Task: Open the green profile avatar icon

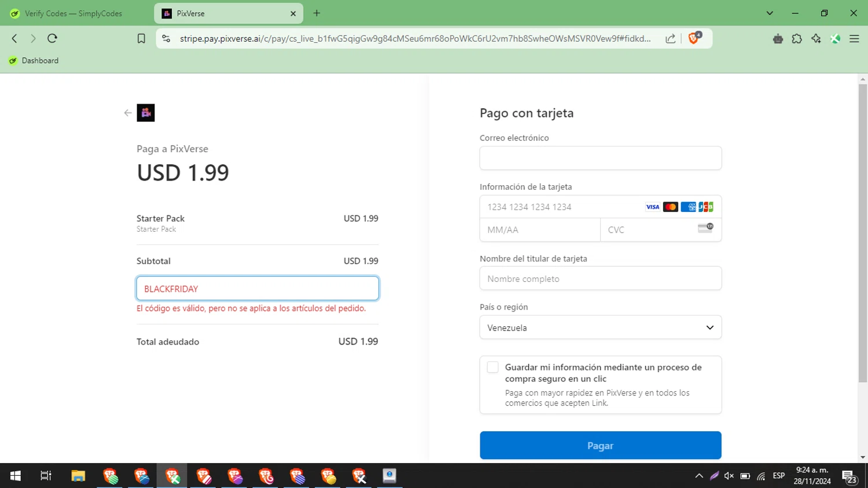Action: [835, 38]
